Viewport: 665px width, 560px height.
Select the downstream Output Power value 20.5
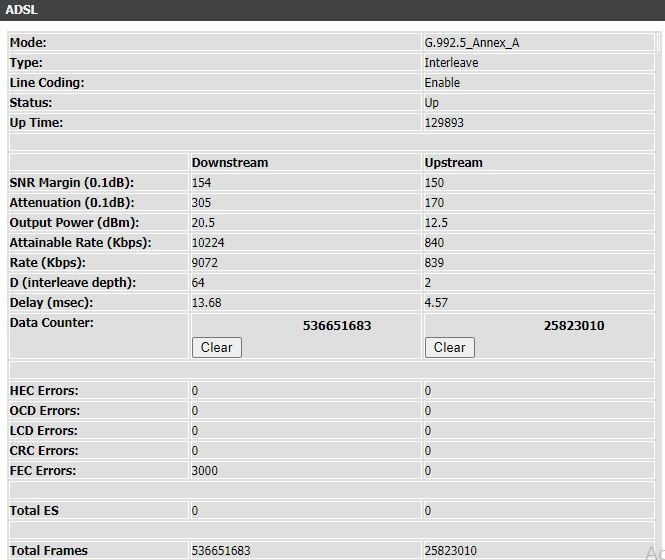click(x=203, y=223)
